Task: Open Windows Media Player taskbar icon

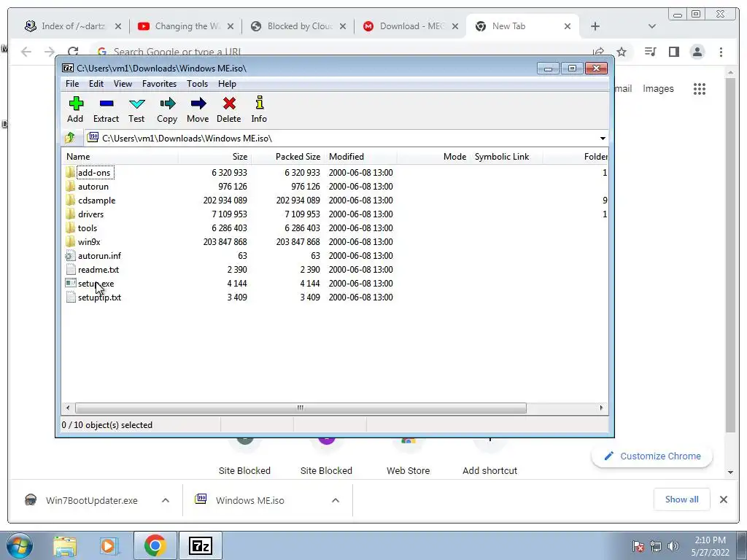Action: (109, 545)
